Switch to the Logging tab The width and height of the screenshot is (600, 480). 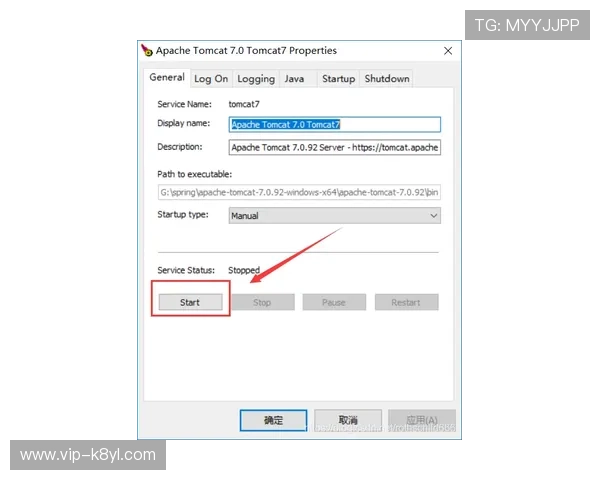[256, 79]
